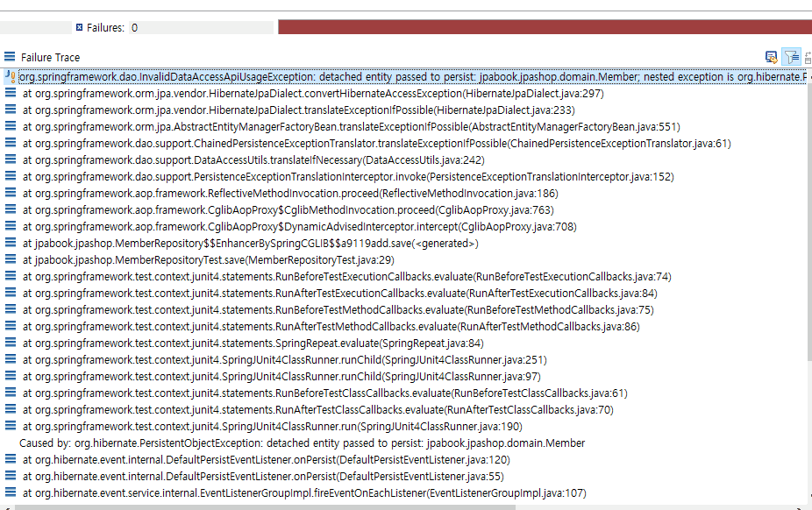The width and height of the screenshot is (812, 510).
Task: Select ChainedPersistenceExceptionTranslator.java:61 frame text
Action: point(376,144)
